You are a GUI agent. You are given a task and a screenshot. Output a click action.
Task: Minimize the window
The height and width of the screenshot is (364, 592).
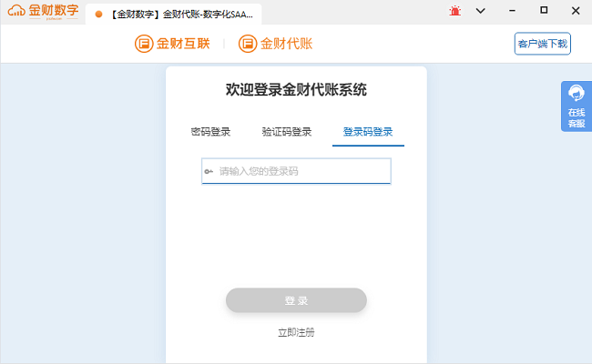[x=512, y=11]
